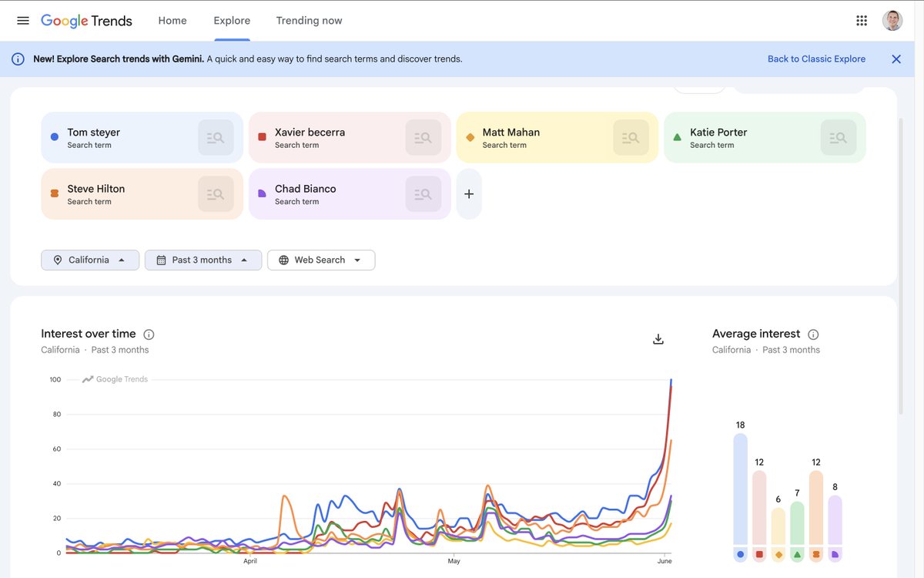The image size is (924, 578).
Task: Dismiss the Gemini banner with X
Action: click(896, 59)
